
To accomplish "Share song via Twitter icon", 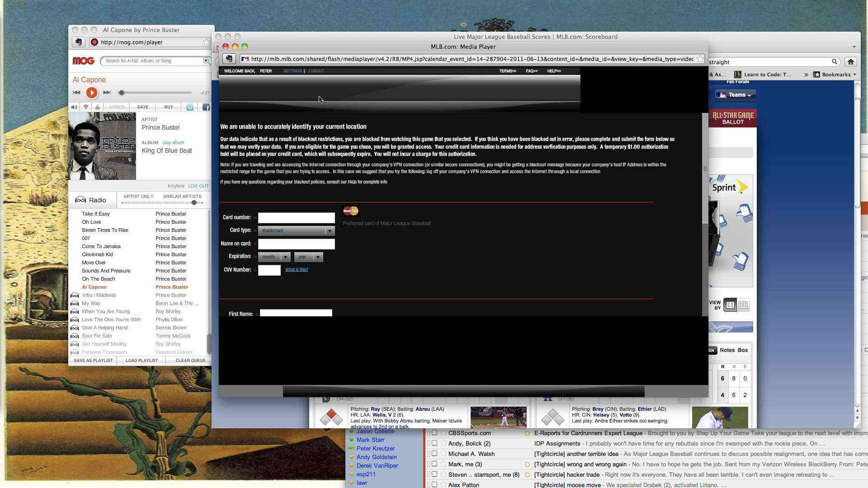I will click(x=190, y=107).
